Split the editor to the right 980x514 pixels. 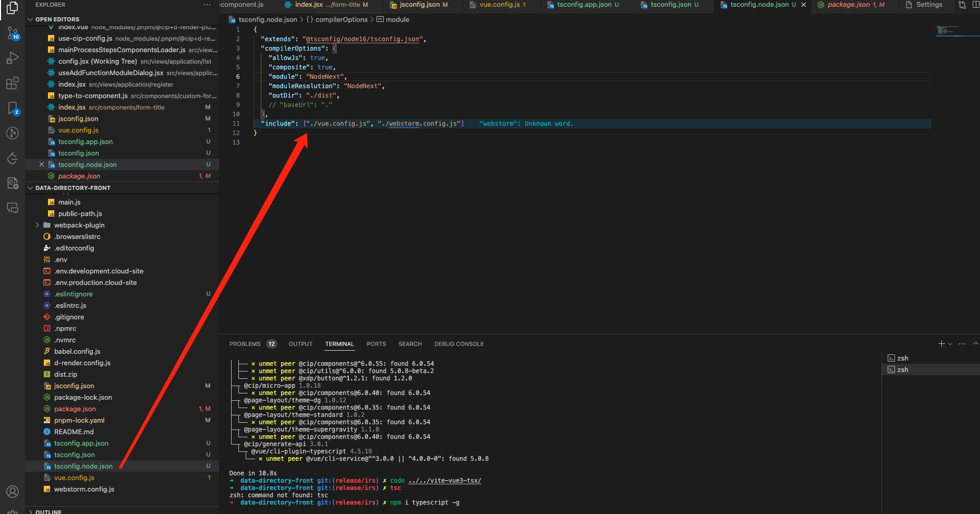(975, 5)
